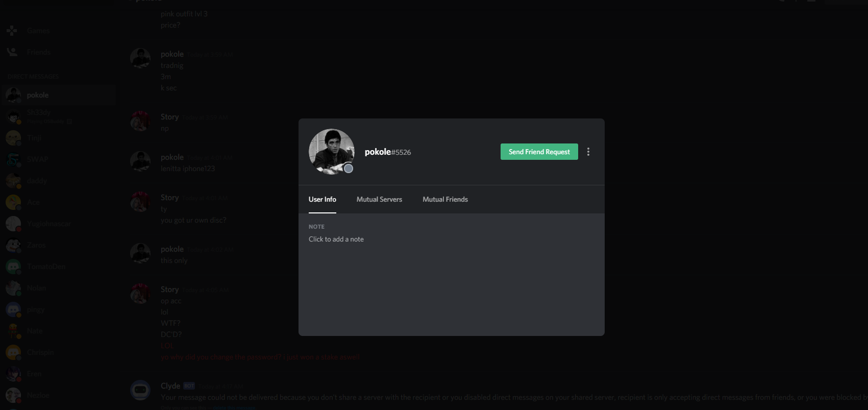868x410 pixels.
Task: Open Chrispin's avatar in the DM list
Action: coord(13,352)
